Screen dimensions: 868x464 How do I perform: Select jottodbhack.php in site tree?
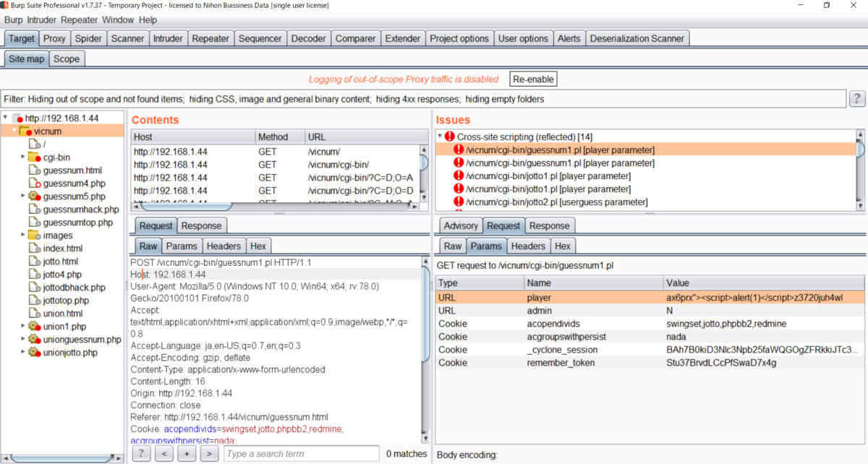(75, 288)
